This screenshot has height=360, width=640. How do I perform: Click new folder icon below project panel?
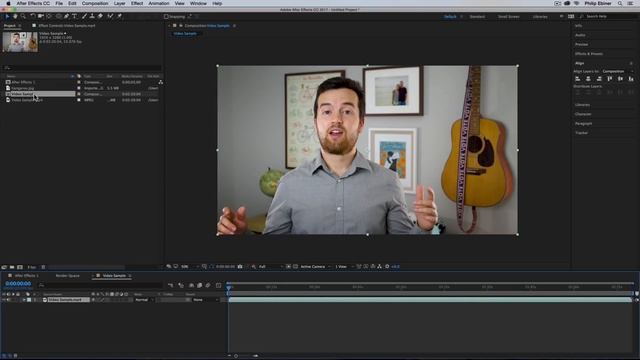tap(12, 267)
